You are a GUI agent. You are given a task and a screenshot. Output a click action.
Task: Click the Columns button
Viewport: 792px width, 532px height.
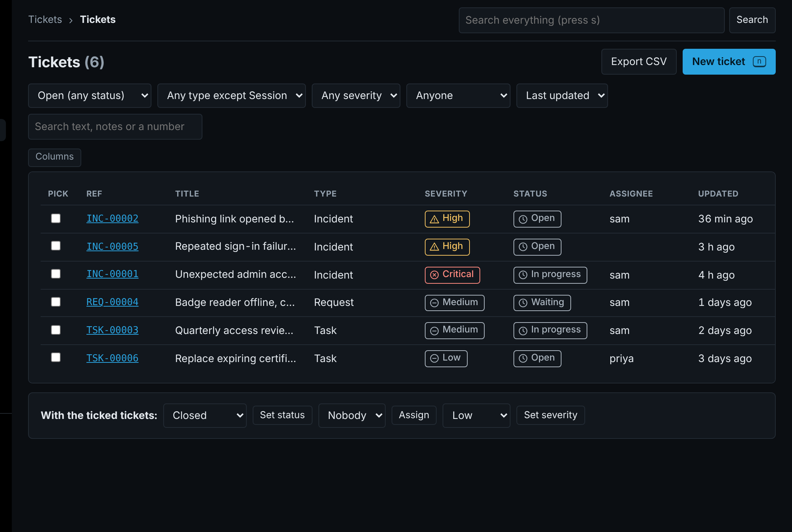pyautogui.click(x=55, y=157)
